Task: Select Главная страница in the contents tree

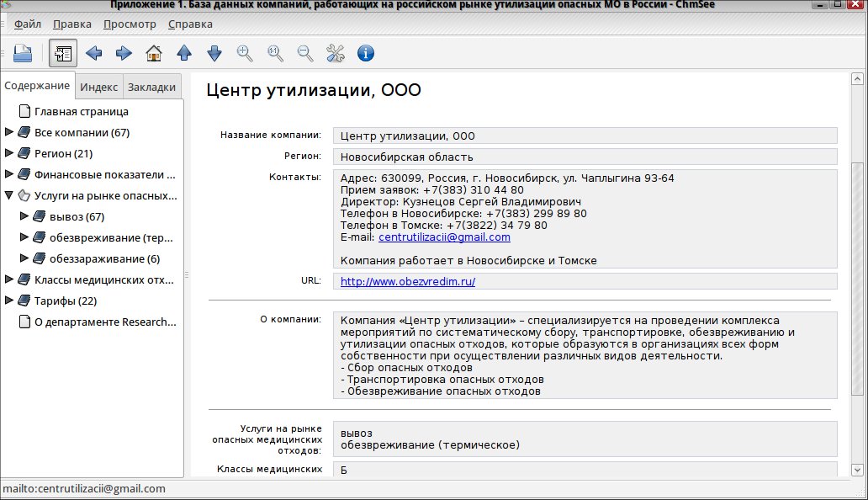Action: (x=82, y=111)
